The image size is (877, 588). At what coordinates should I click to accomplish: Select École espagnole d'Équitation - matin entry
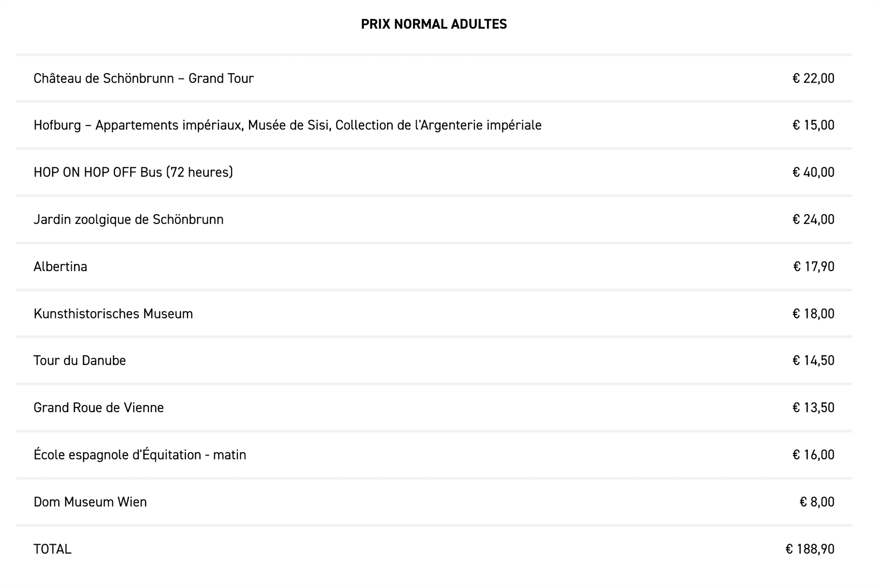click(x=140, y=455)
